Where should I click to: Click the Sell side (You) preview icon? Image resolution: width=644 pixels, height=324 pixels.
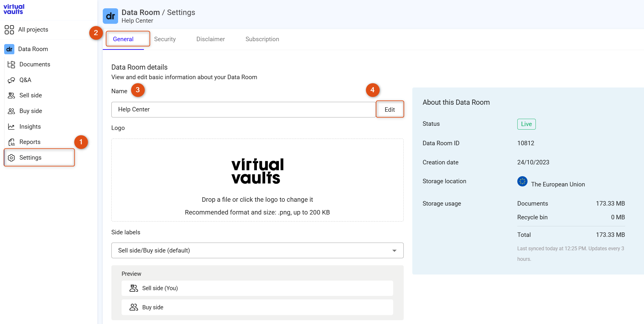134,288
